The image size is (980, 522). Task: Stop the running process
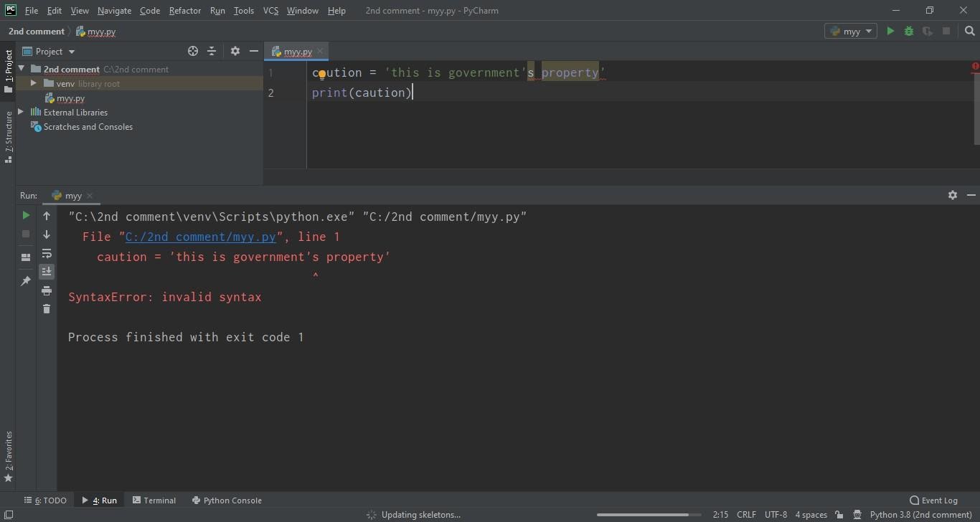click(25, 234)
